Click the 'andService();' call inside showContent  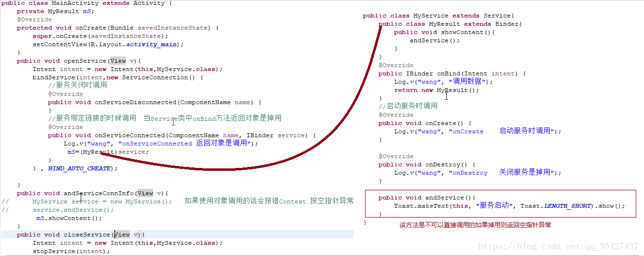435,40
